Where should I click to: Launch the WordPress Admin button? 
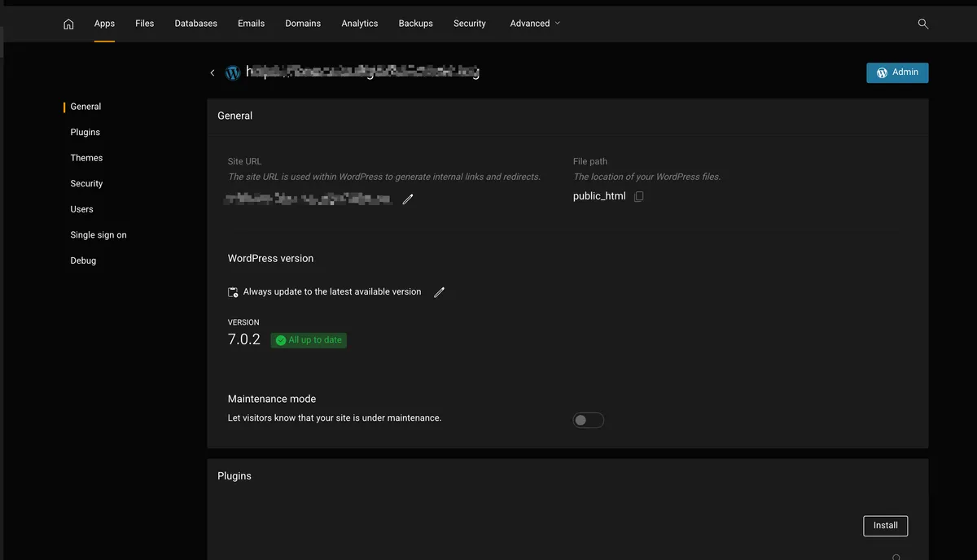point(897,72)
